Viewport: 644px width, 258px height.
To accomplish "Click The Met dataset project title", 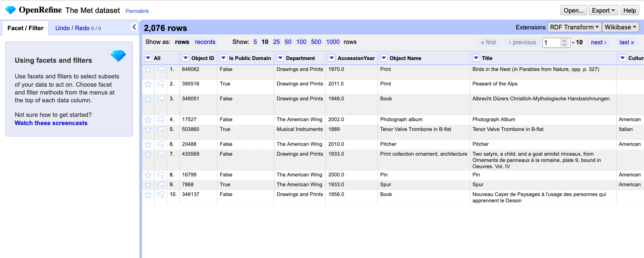I will coord(93,11).
